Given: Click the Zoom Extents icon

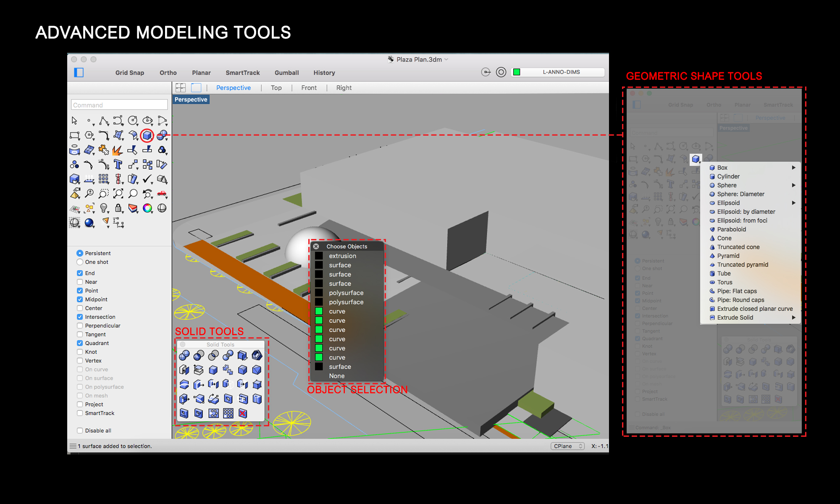Looking at the screenshot, I should coord(118,194).
